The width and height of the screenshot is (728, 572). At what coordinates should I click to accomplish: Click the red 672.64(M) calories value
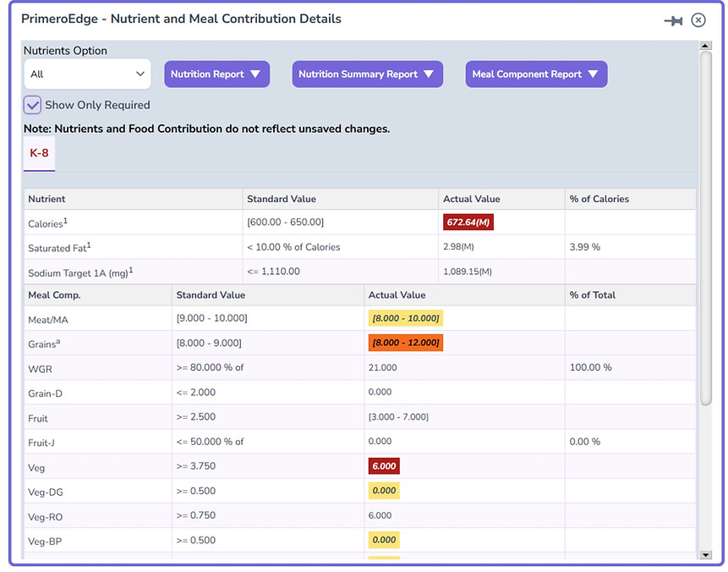coord(468,222)
